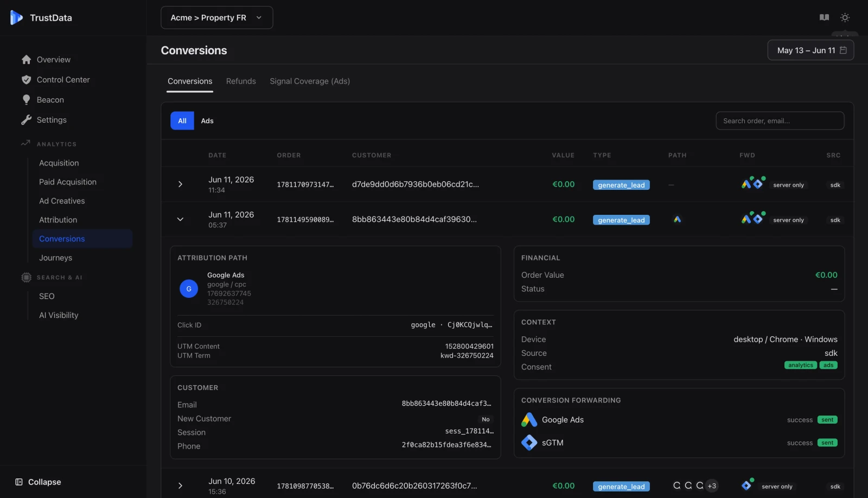Open the Attribution page
868x498 pixels.
pos(58,220)
